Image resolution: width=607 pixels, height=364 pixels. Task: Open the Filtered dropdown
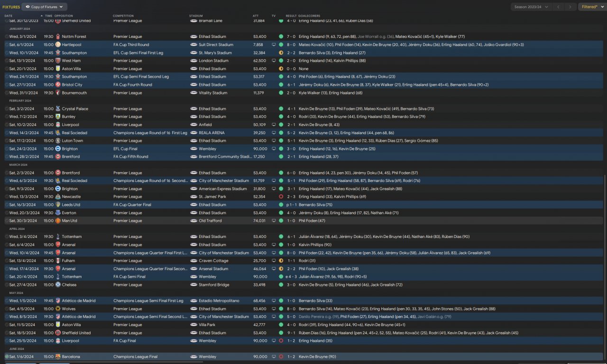pos(593,7)
